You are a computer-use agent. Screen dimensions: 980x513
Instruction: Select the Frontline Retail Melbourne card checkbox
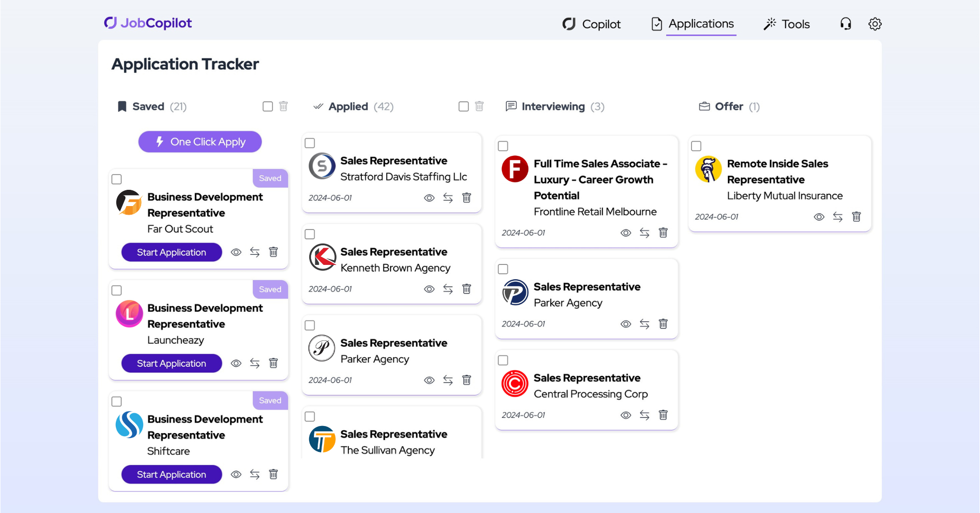[503, 146]
